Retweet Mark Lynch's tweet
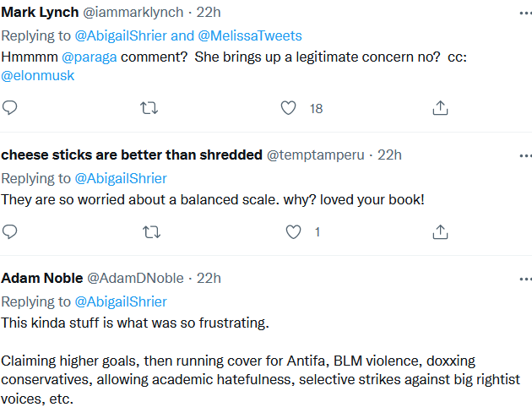 tap(149, 108)
